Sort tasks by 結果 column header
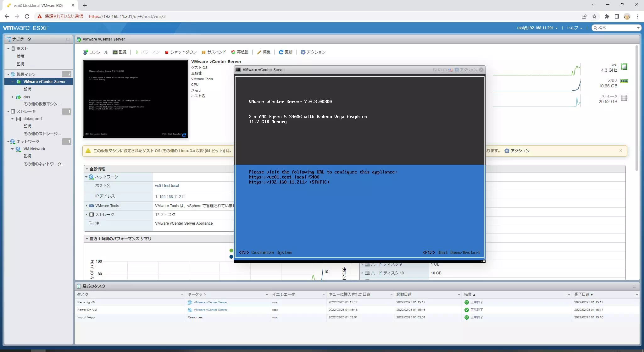Image resolution: width=644 pixels, height=352 pixels. point(516,294)
